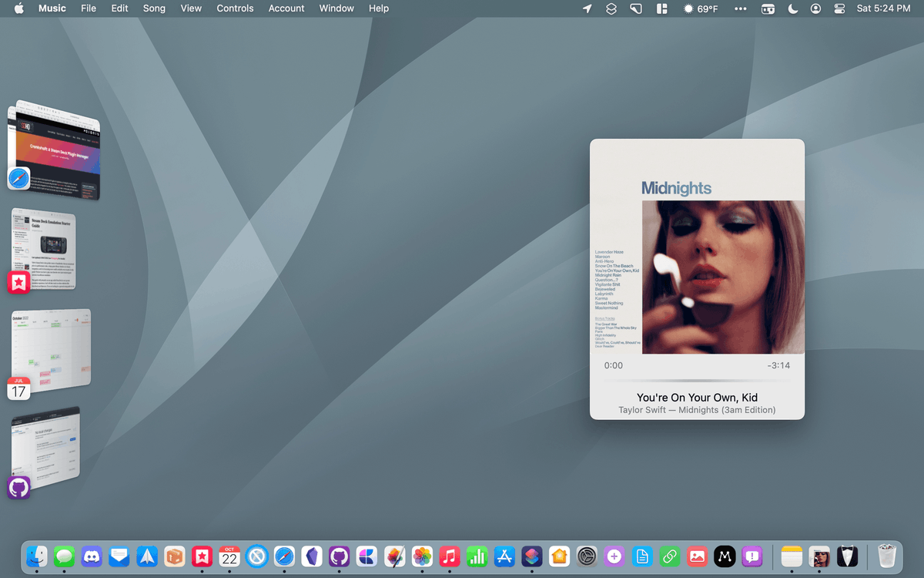924x578 pixels.
Task: Open the Shortcuts menu bar icon
Action: tap(611, 8)
